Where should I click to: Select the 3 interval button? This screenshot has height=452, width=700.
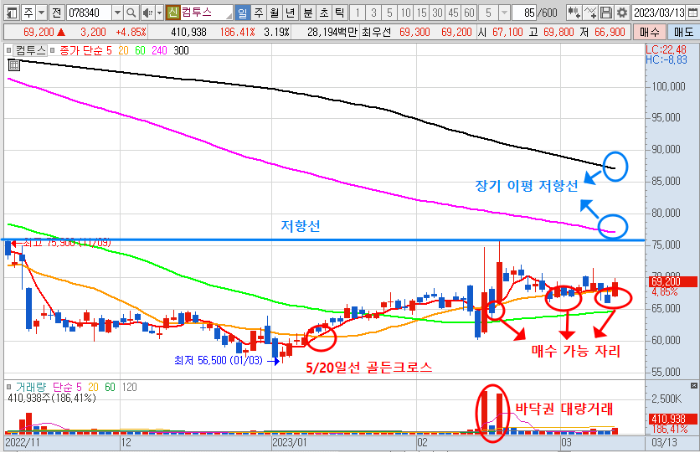pos(374,13)
